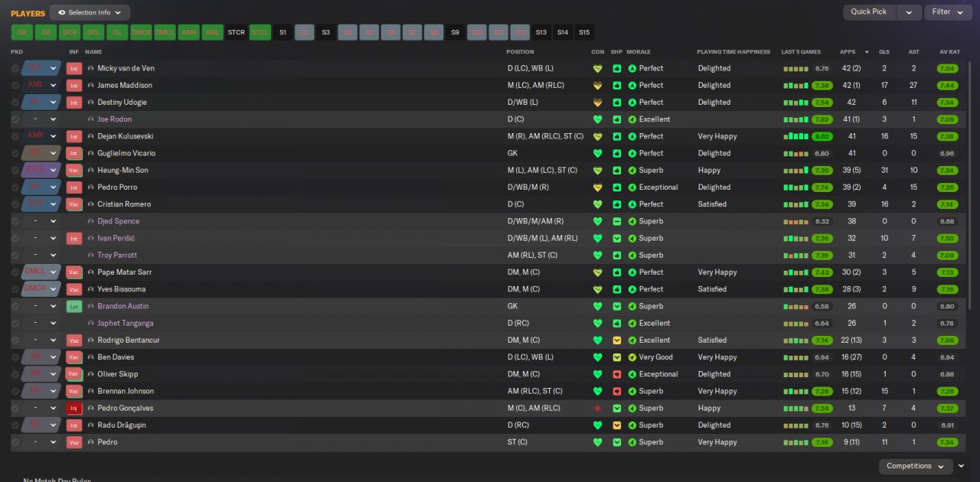The image size is (980, 482).
Task: Click Oliver Skipp's Vac info badge
Action: pyautogui.click(x=74, y=375)
